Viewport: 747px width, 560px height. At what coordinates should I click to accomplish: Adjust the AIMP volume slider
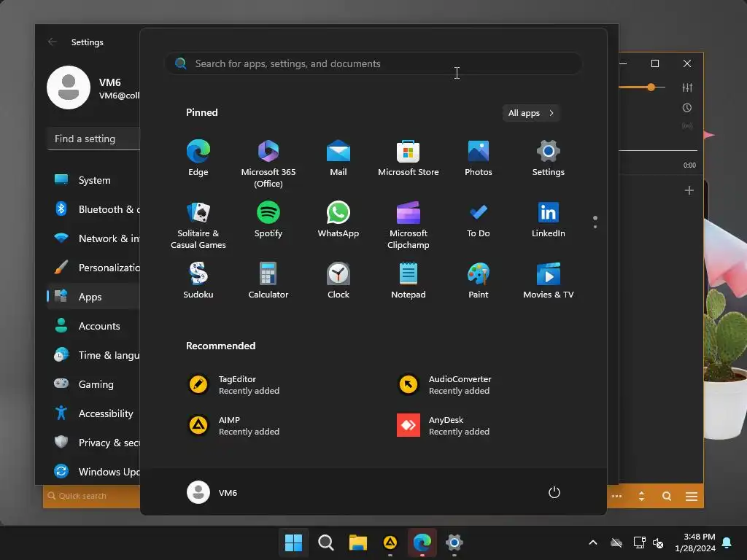coord(651,87)
